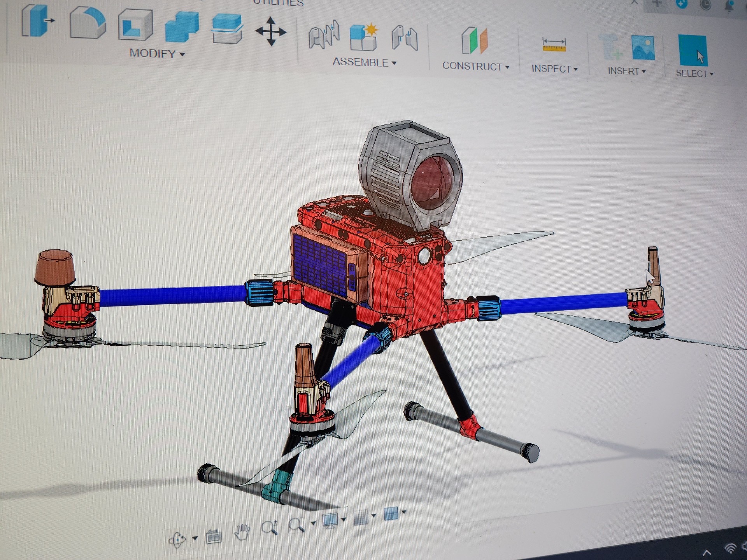The width and height of the screenshot is (747, 560).
Task: Select the Combine tool
Action: pos(182,27)
